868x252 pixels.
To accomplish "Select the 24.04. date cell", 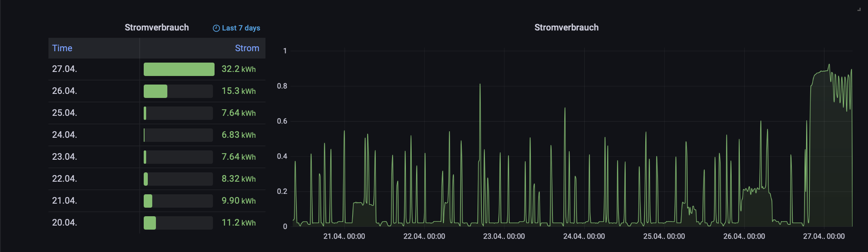I will click(94, 135).
